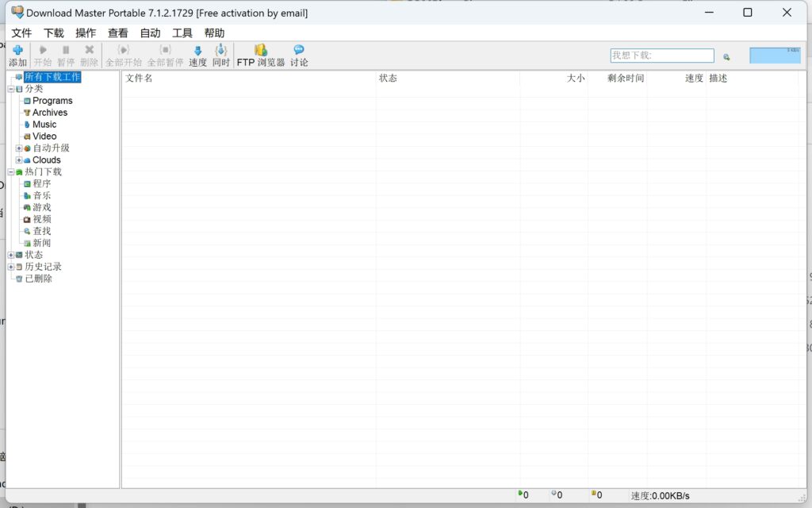The width and height of the screenshot is (812, 508).
Task: Open the 自动 menu
Action: point(150,33)
